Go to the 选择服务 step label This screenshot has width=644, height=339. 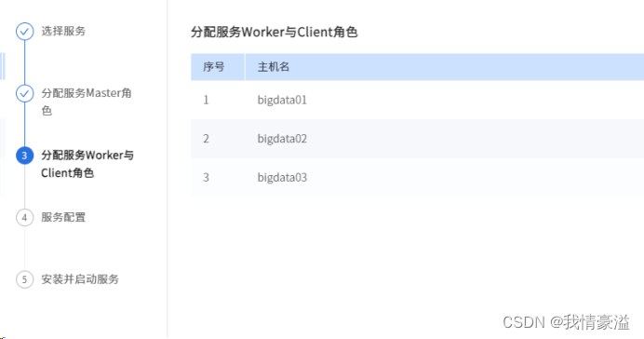point(63,32)
